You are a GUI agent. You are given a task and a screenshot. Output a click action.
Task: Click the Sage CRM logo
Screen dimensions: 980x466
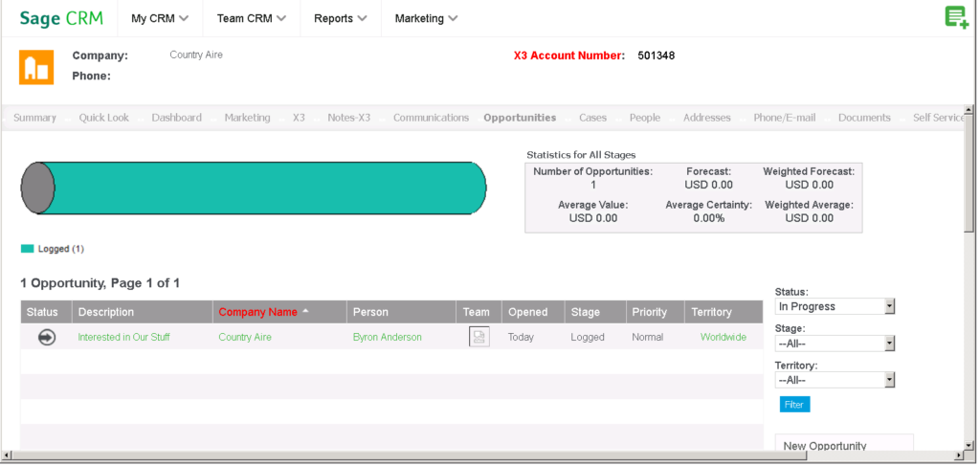pos(61,18)
